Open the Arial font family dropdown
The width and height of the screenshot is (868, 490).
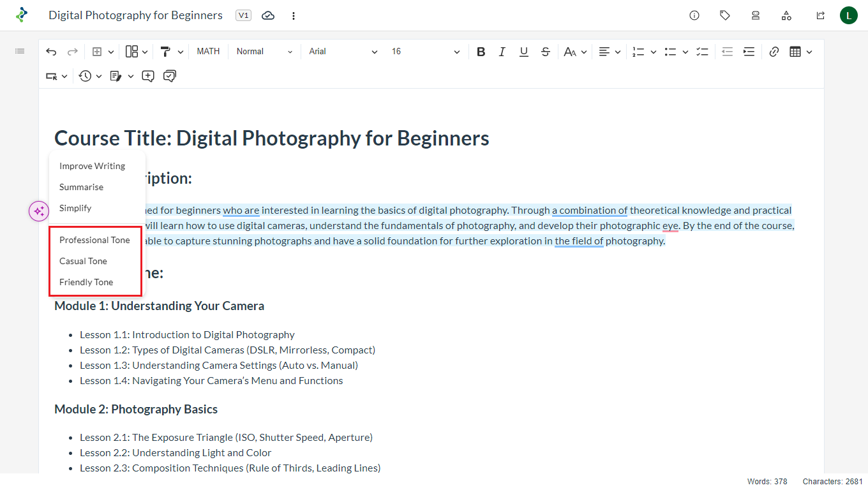coord(343,52)
